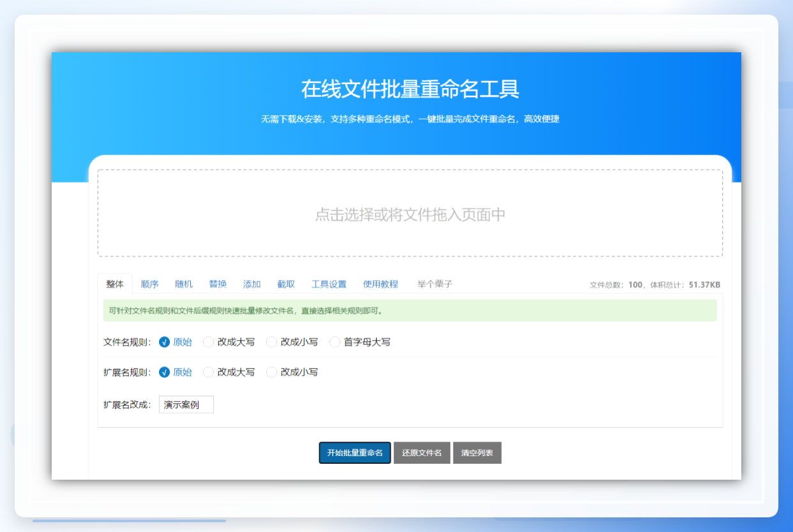Image resolution: width=793 pixels, height=532 pixels.
Task: Click the 体积总计 51.37KB text
Action: [x=685, y=285]
